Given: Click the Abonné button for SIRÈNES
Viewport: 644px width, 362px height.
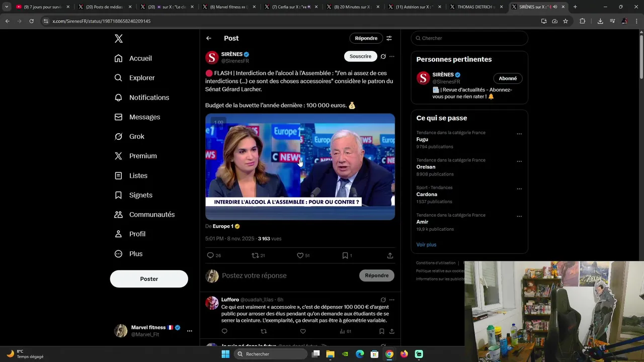Looking at the screenshot, I should click(x=508, y=78).
